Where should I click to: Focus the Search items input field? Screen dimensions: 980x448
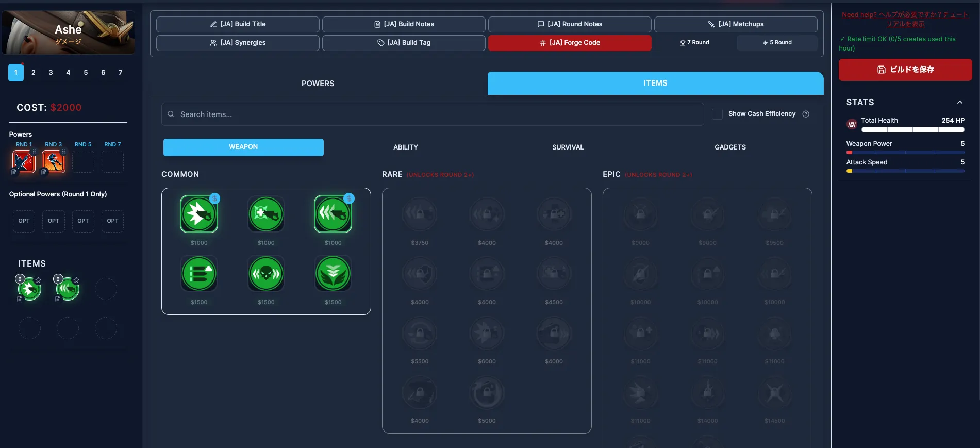[433, 114]
